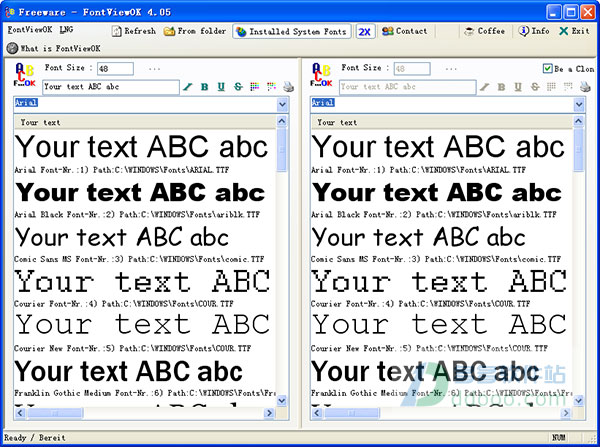Toggle underline in left pane

pos(221,87)
